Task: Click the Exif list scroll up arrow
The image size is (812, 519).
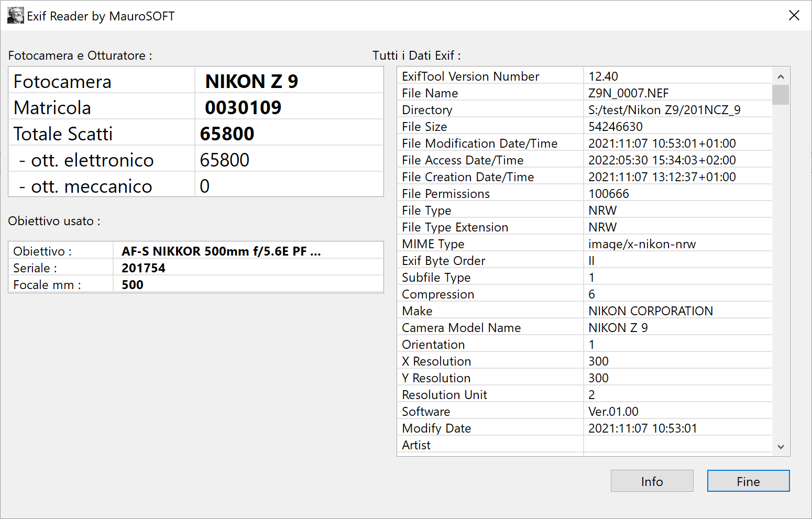Action: [x=781, y=76]
